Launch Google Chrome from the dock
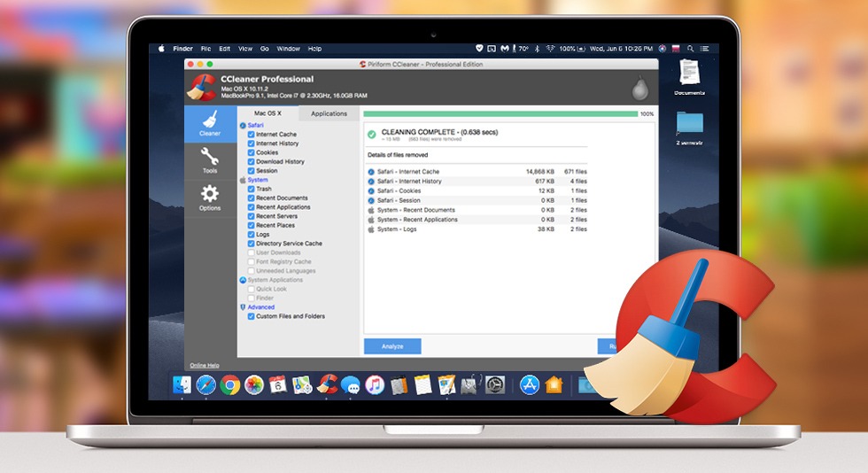Image resolution: width=868 pixels, height=473 pixels. tap(229, 384)
